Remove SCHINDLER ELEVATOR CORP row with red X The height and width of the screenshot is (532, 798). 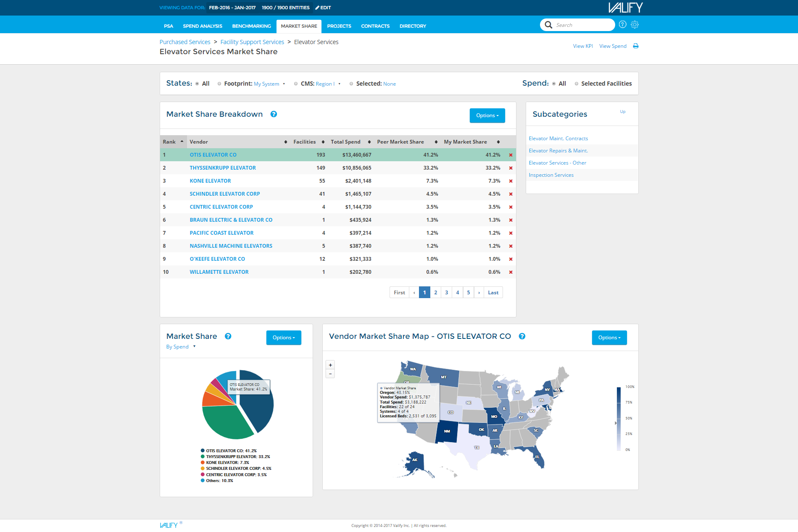511,194
